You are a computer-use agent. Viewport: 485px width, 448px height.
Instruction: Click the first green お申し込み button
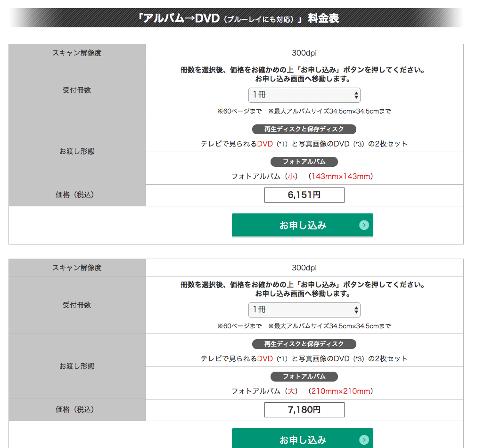pyautogui.click(x=302, y=225)
